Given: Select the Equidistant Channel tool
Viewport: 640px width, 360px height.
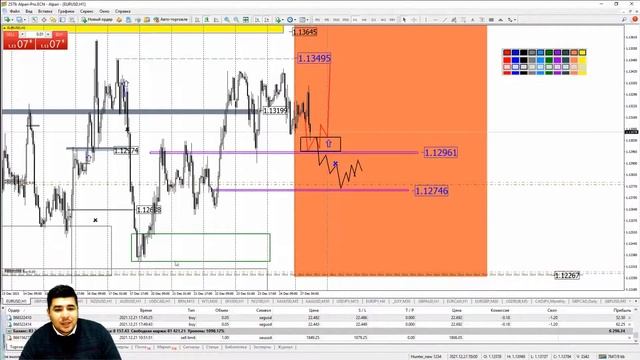Looking at the screenshot, I should pyautogui.click(x=453, y=20).
